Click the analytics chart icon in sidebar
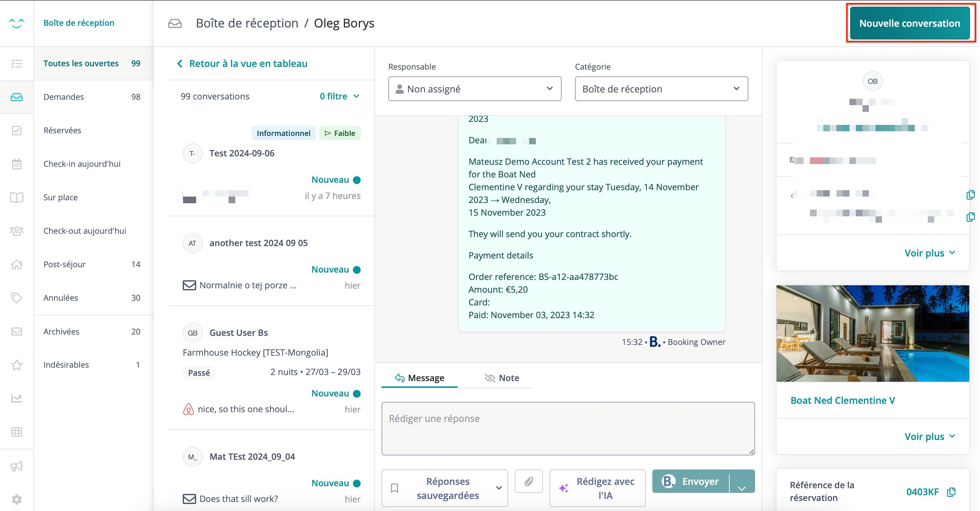 (x=16, y=398)
